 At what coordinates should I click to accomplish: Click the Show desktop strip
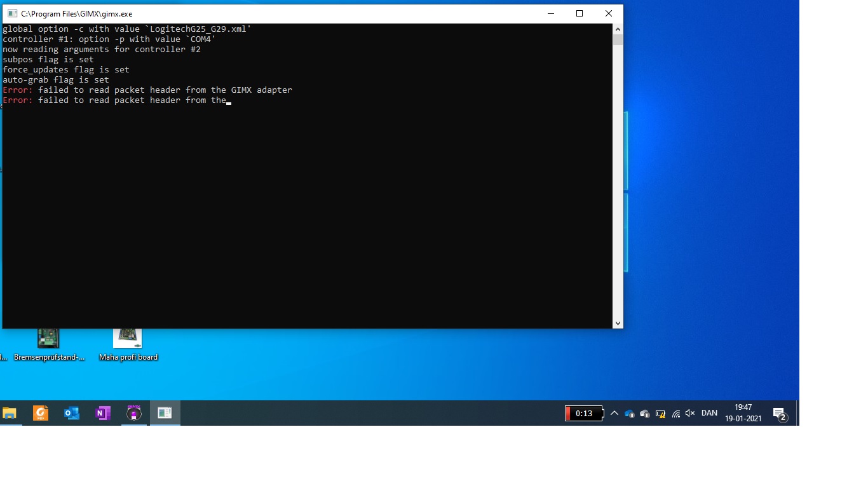[797, 414]
